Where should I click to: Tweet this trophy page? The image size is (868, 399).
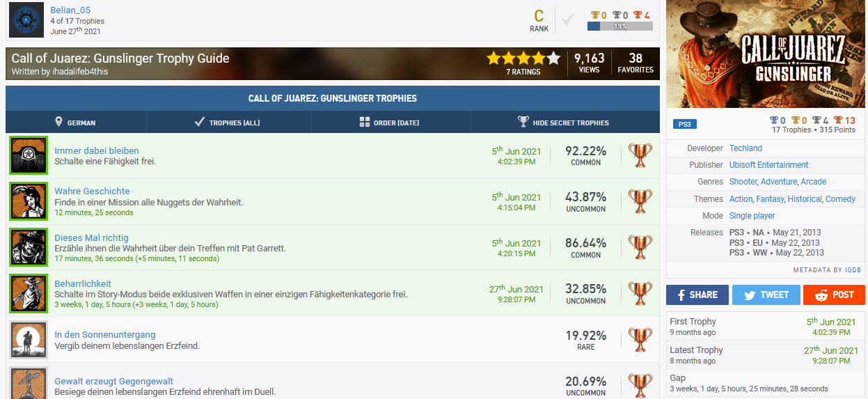766,295
